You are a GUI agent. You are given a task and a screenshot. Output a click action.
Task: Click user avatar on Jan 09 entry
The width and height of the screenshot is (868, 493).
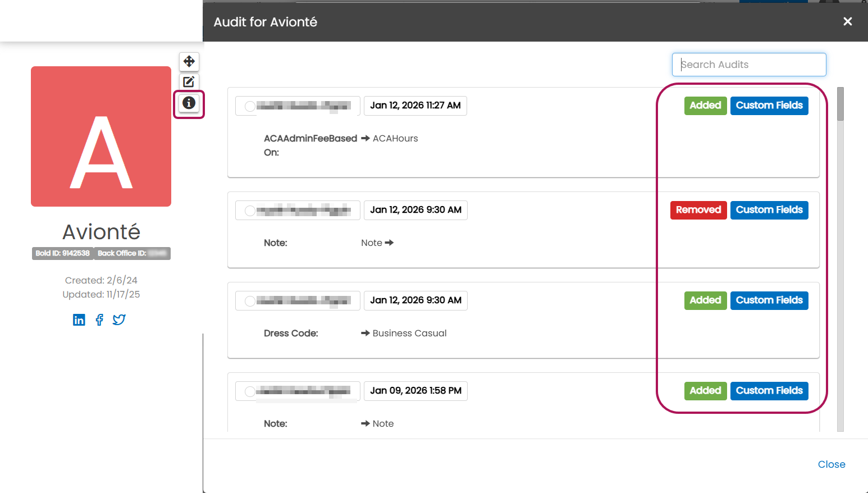coord(250,391)
